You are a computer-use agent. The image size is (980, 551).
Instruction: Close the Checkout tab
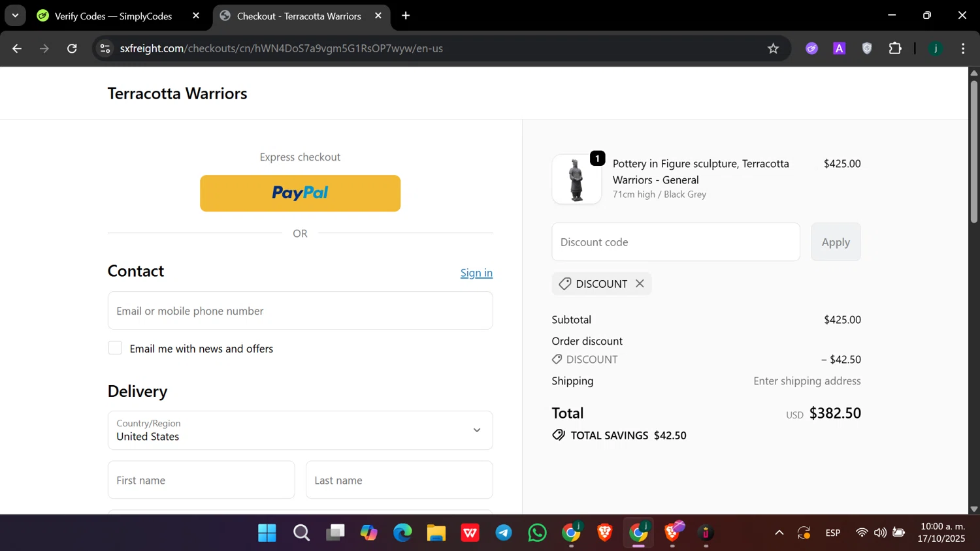click(378, 16)
